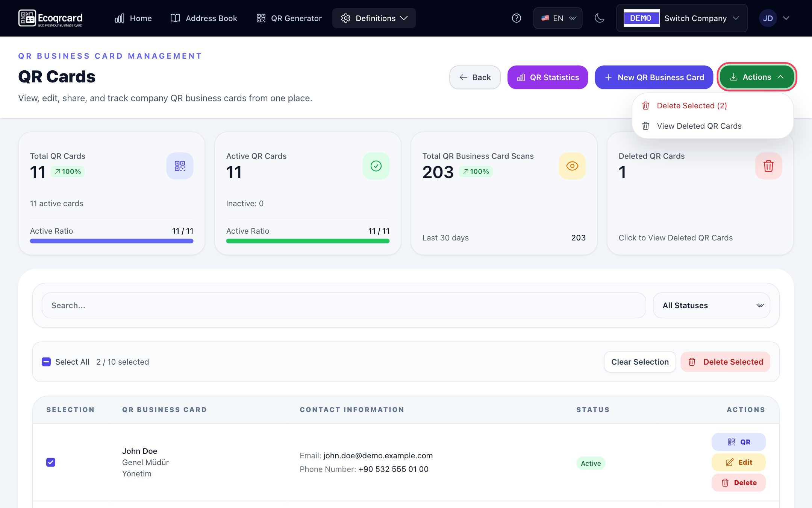The width and height of the screenshot is (812, 508).
Task: Open the Address Book page
Action: coord(204,18)
